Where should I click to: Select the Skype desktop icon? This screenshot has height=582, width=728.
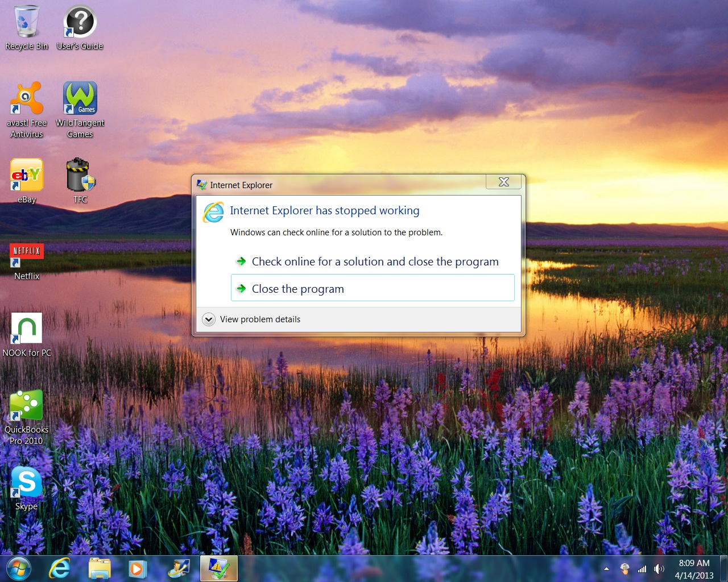tap(26, 488)
